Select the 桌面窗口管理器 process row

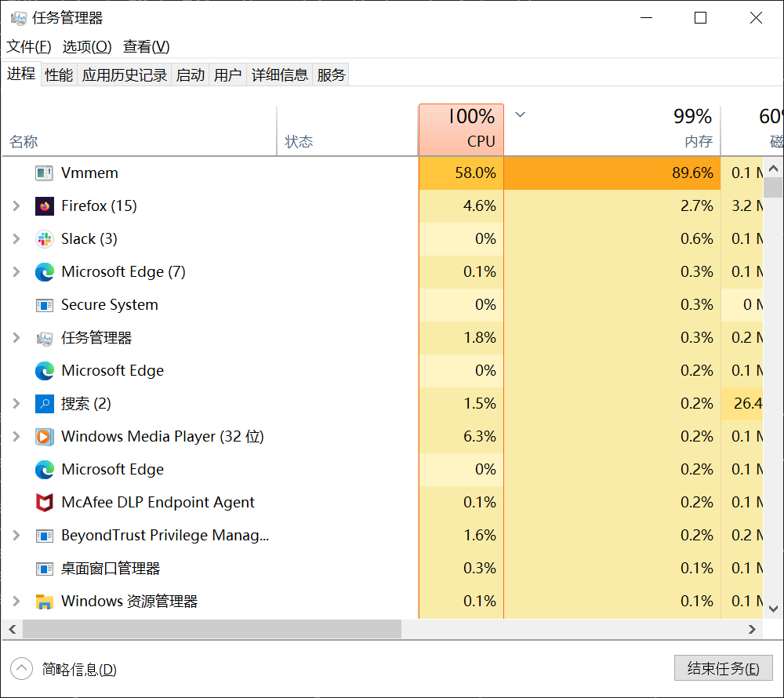[x=382, y=569]
